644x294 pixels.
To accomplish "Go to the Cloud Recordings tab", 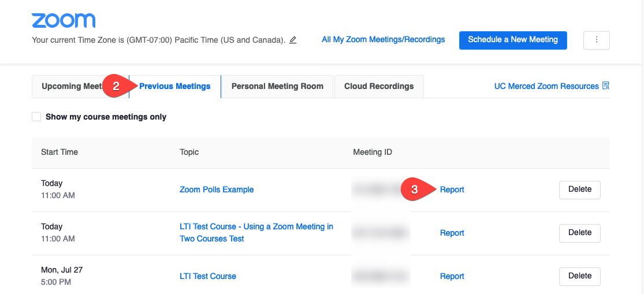I will pos(379,87).
